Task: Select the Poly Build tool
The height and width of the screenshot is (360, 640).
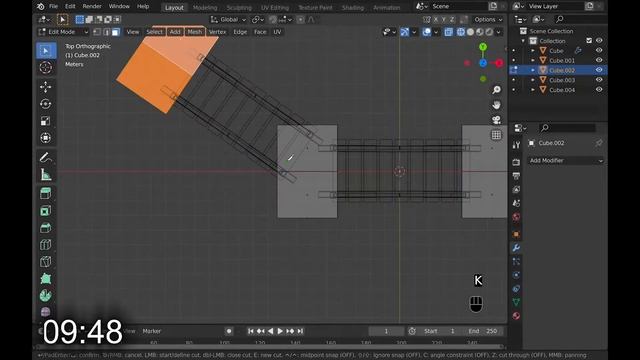Action: (x=46, y=279)
